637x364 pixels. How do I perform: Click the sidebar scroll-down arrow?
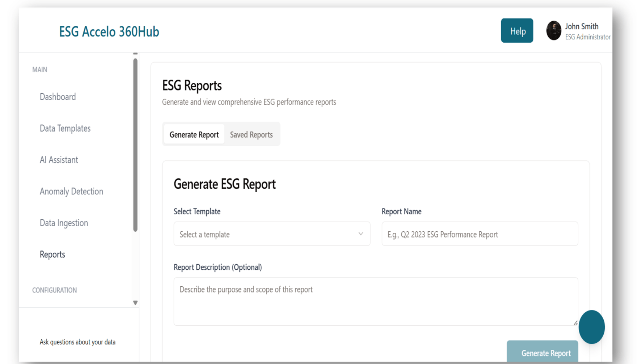point(135,303)
